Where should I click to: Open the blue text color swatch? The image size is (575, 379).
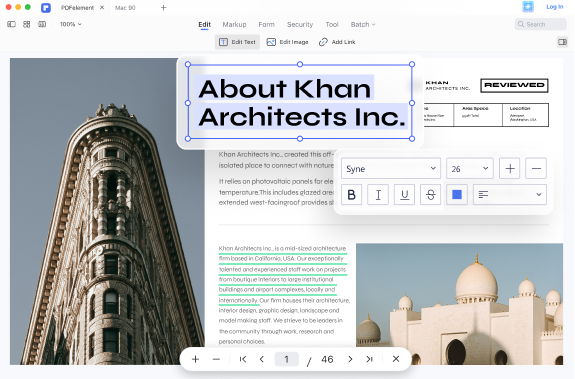(x=457, y=195)
